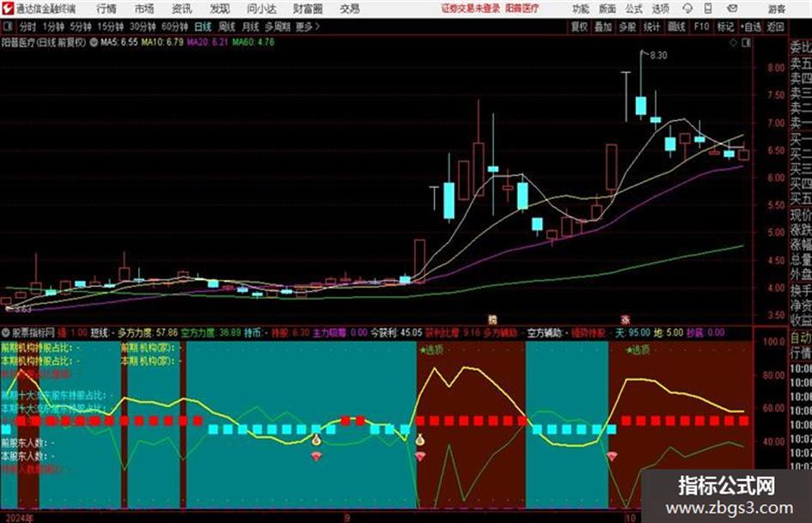Click the +自选 add to watchlist button

coord(751,27)
